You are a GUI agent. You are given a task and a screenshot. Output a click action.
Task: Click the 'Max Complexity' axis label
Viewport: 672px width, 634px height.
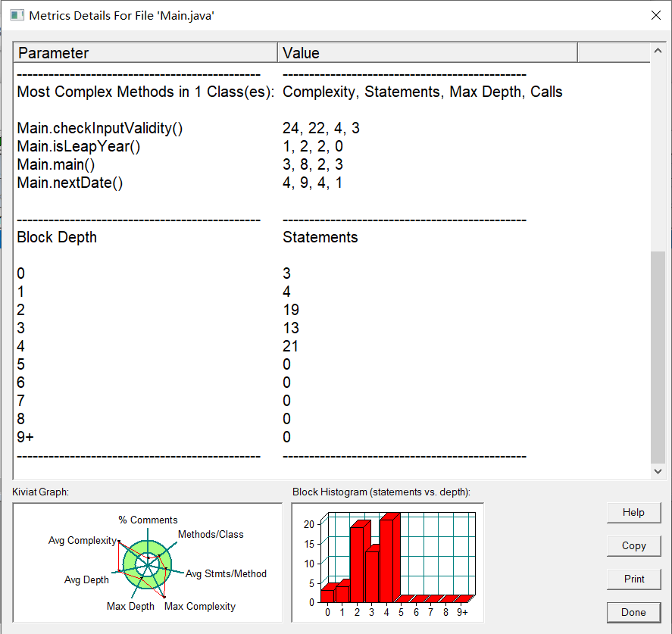coord(200,607)
